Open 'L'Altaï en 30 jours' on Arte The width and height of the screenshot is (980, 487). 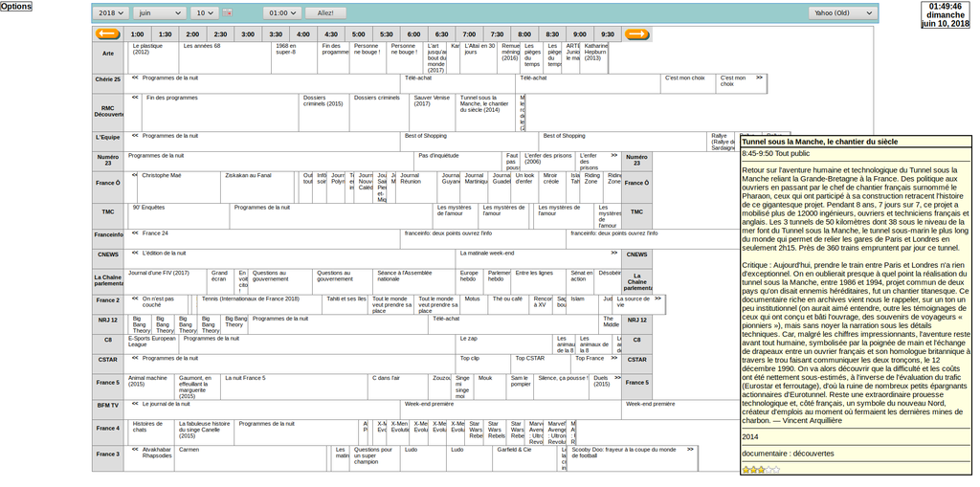coord(479,58)
